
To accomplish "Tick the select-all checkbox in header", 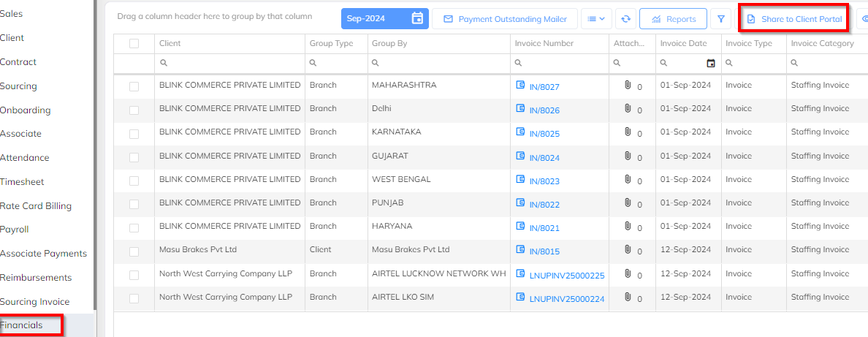I will (134, 44).
